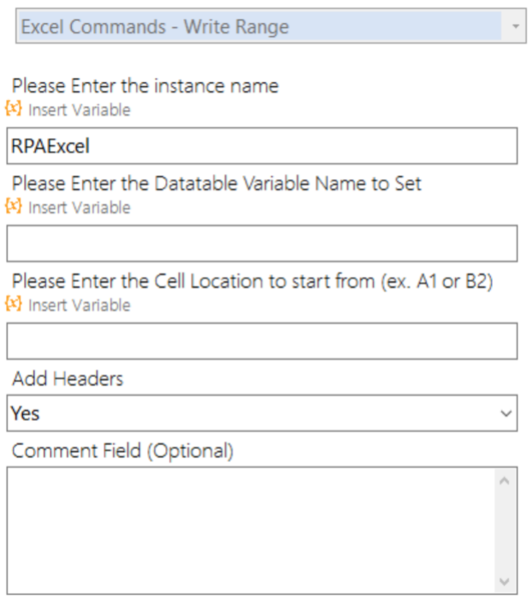
Task: Focus the Cell Location input box
Action: click(262, 341)
